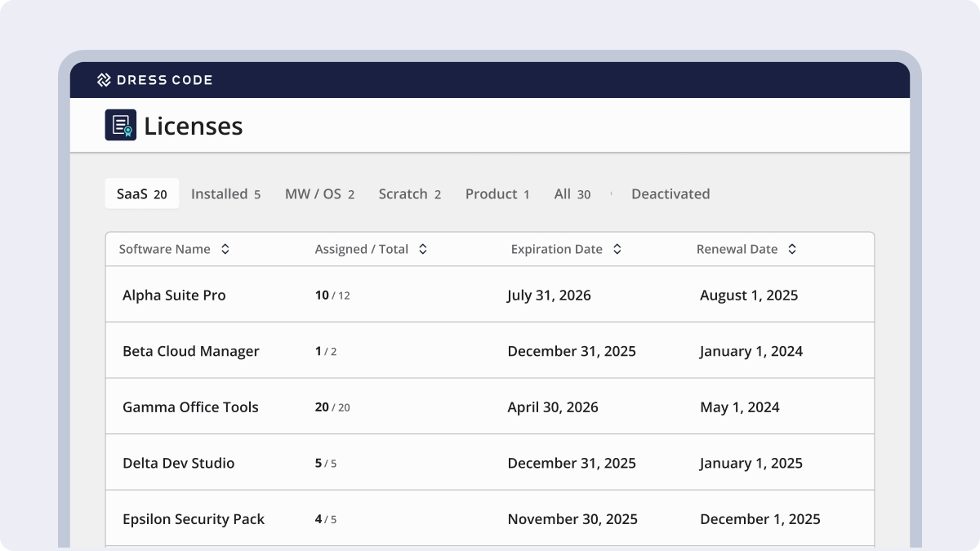980x551 pixels.
Task: View the All licenses tab
Action: click(x=572, y=194)
